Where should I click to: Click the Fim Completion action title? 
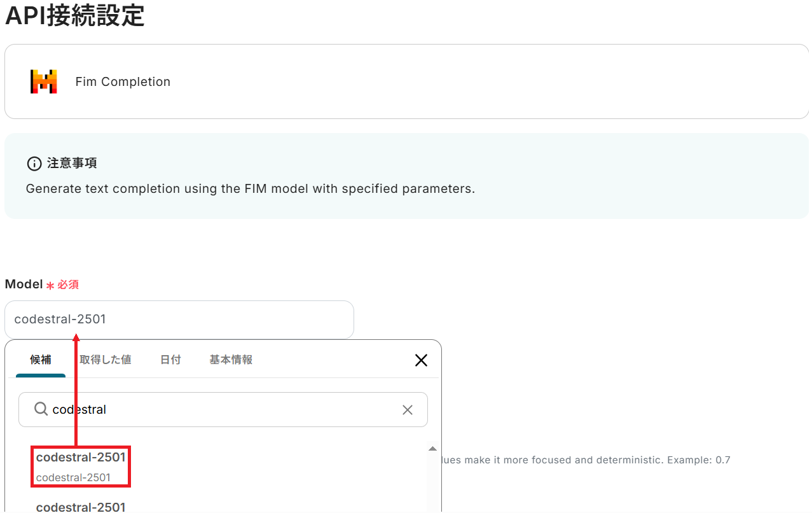[123, 81]
